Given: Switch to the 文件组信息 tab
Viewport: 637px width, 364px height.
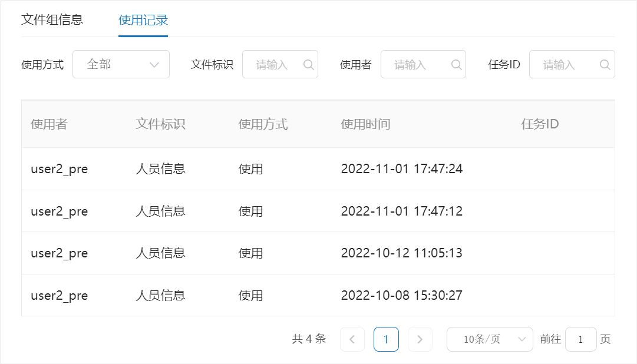Looking at the screenshot, I should coord(52,19).
